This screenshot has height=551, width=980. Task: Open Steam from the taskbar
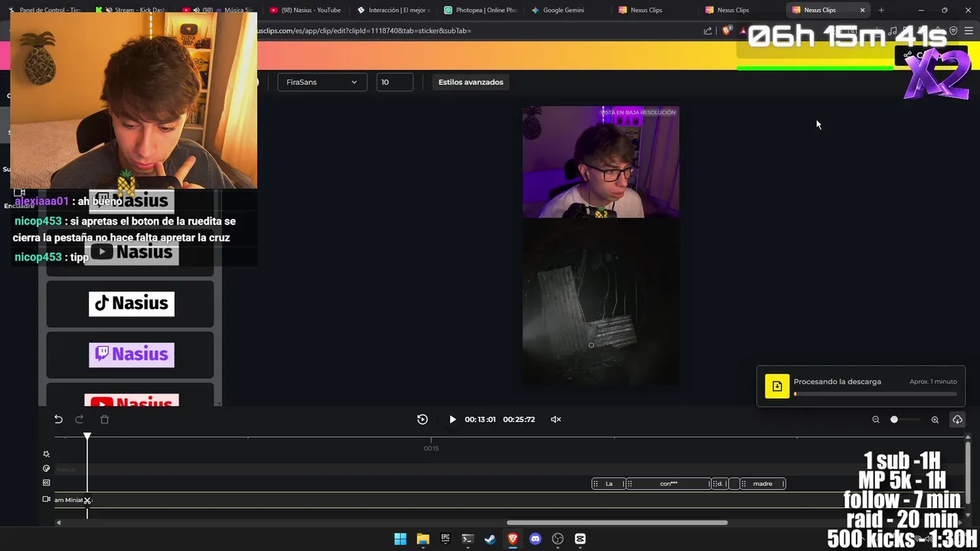(x=490, y=539)
